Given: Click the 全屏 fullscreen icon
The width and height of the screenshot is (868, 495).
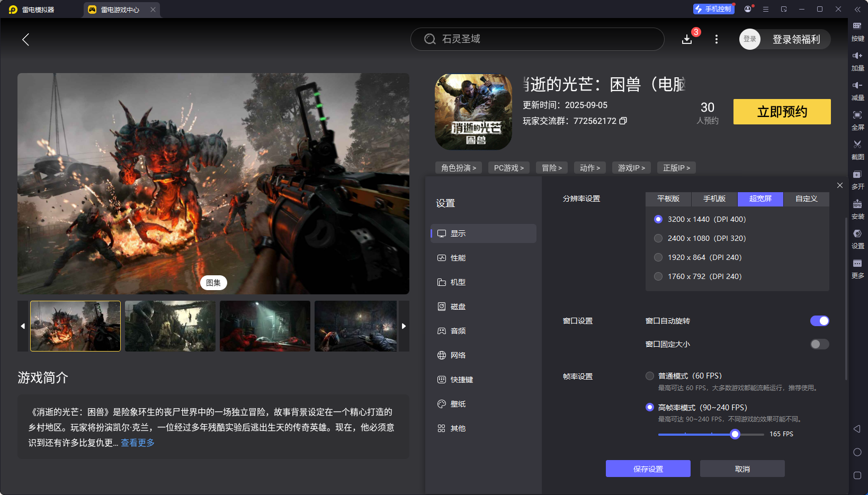Looking at the screenshot, I should coord(858,120).
